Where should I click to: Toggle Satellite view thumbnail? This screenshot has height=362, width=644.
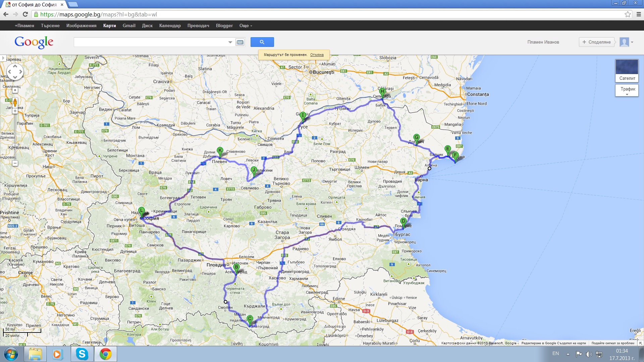pyautogui.click(x=627, y=70)
